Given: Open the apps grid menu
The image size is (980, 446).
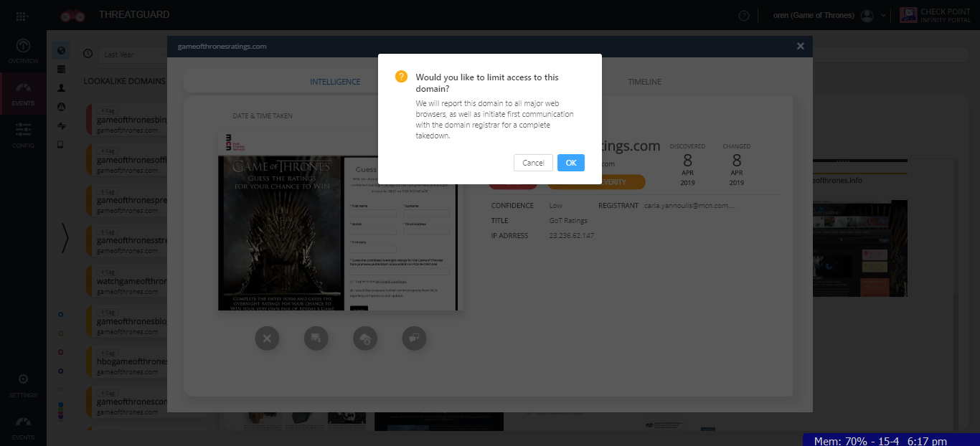Looking at the screenshot, I should point(22,15).
